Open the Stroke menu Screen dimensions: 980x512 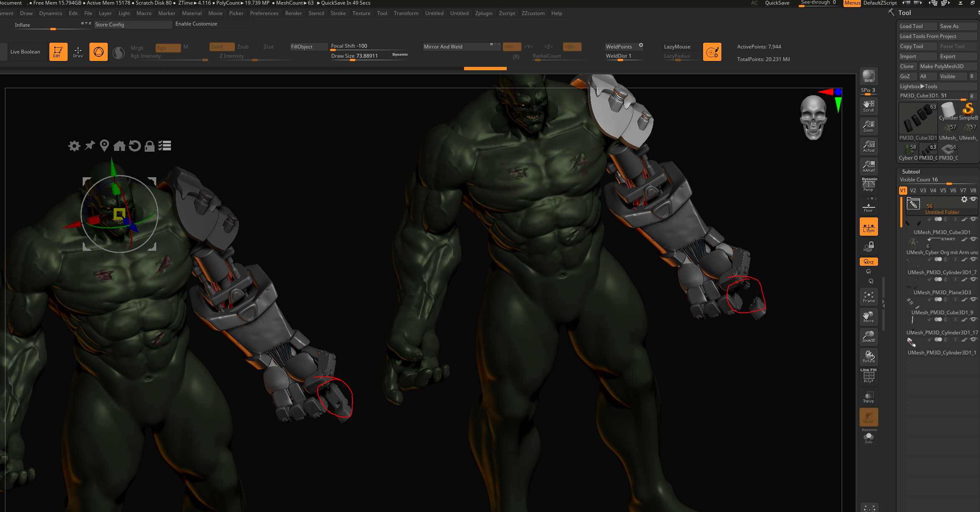[x=338, y=13]
